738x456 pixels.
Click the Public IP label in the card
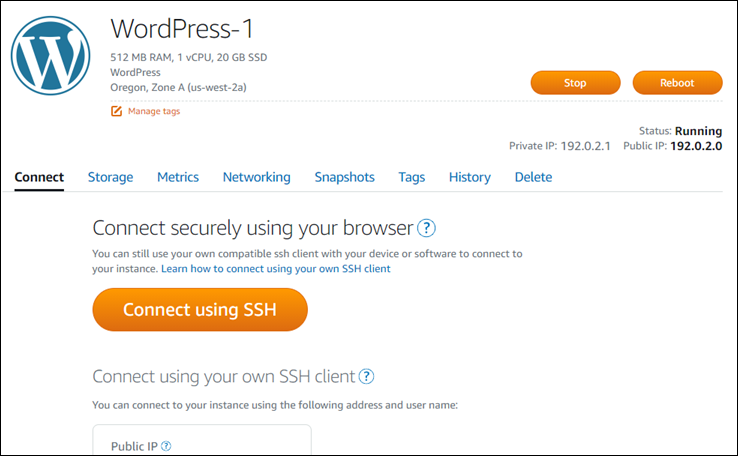click(x=134, y=446)
